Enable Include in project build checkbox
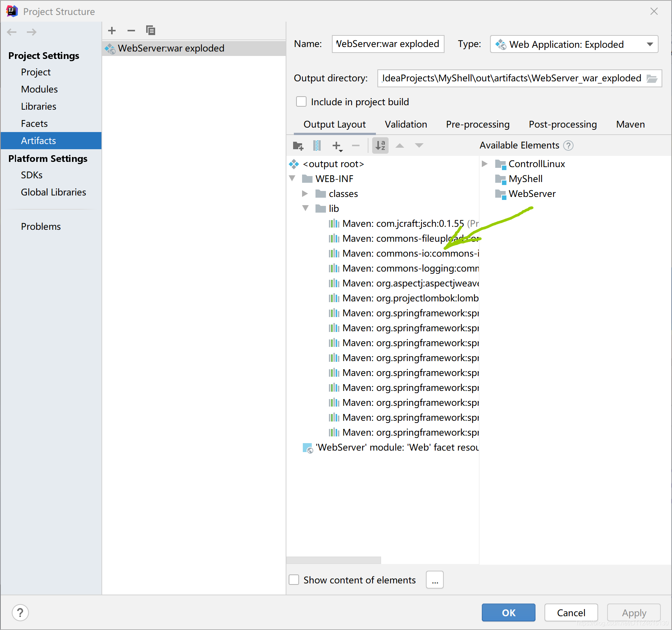The width and height of the screenshot is (672, 630). point(301,101)
